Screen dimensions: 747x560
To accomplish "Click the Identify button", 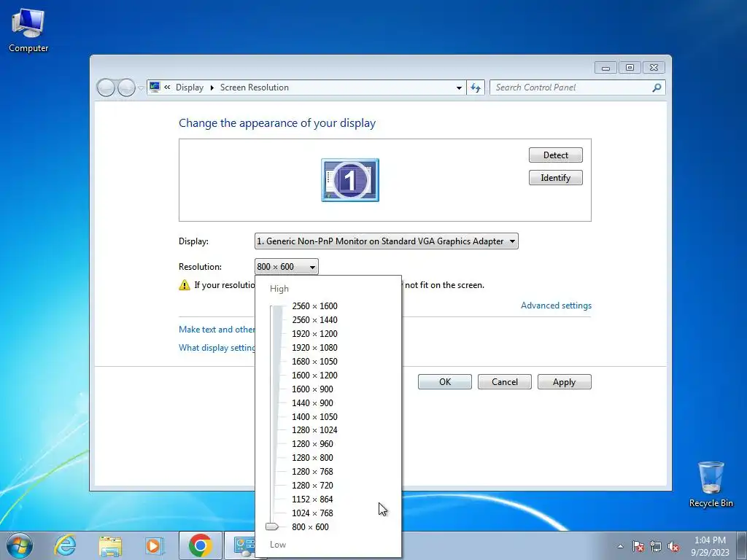I will point(555,178).
